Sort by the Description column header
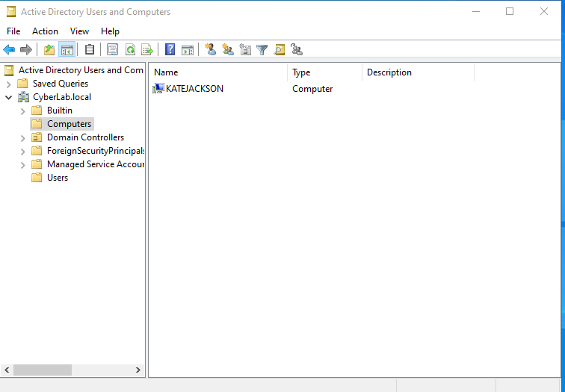 coord(418,72)
